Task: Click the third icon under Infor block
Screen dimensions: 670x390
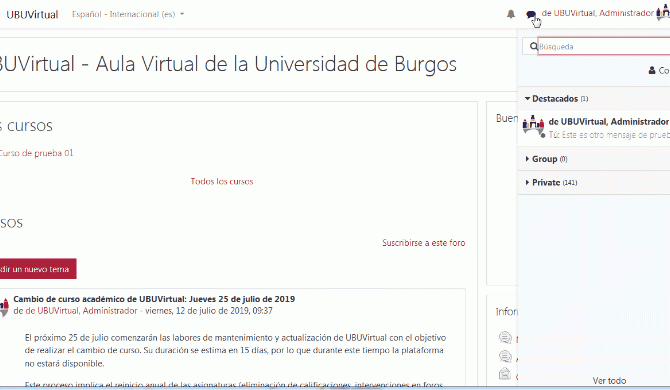Action: 505,373
